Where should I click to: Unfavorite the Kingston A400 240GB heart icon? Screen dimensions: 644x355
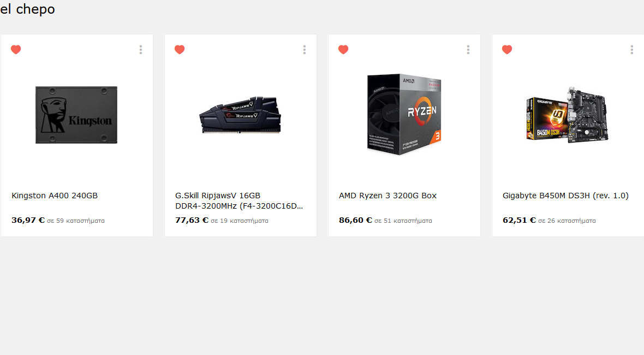click(16, 50)
